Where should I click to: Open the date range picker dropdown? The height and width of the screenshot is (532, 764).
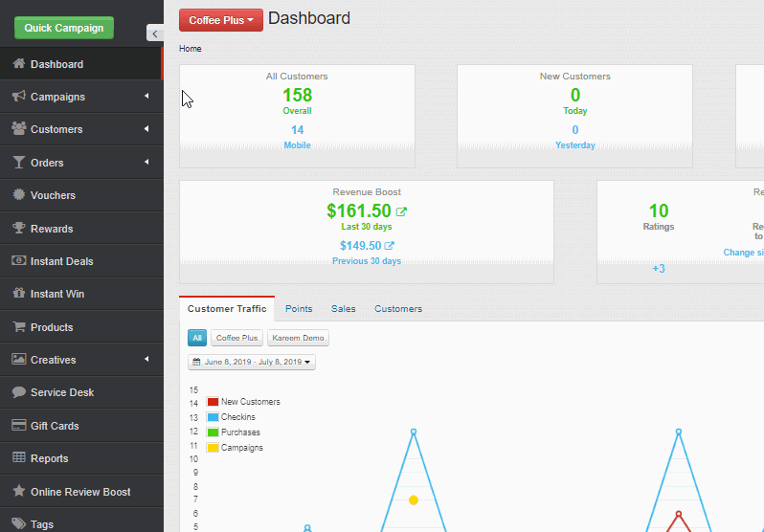(254, 363)
